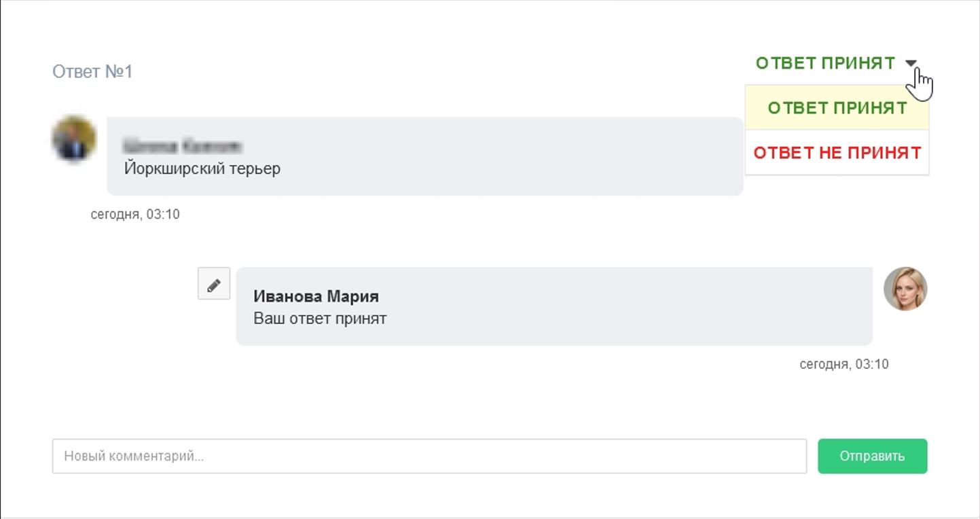Click the dropdown caret beside ОТВЕТ ПРИНЯТ
This screenshot has height=519, width=980.
click(911, 63)
